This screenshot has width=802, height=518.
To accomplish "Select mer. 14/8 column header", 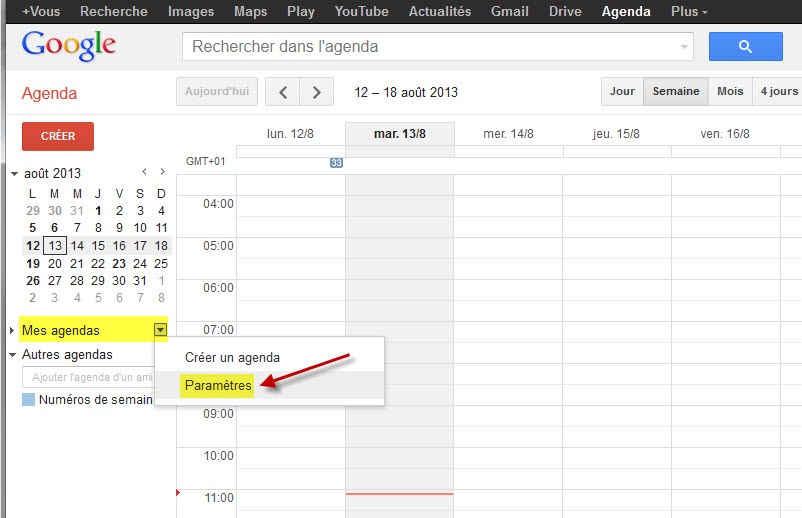I will point(508,134).
